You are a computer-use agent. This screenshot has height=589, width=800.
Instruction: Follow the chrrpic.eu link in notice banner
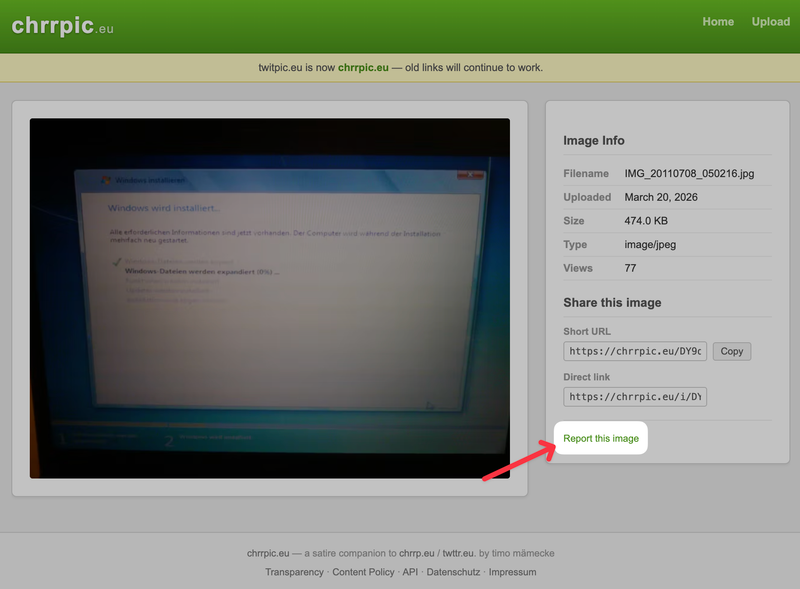point(363,68)
